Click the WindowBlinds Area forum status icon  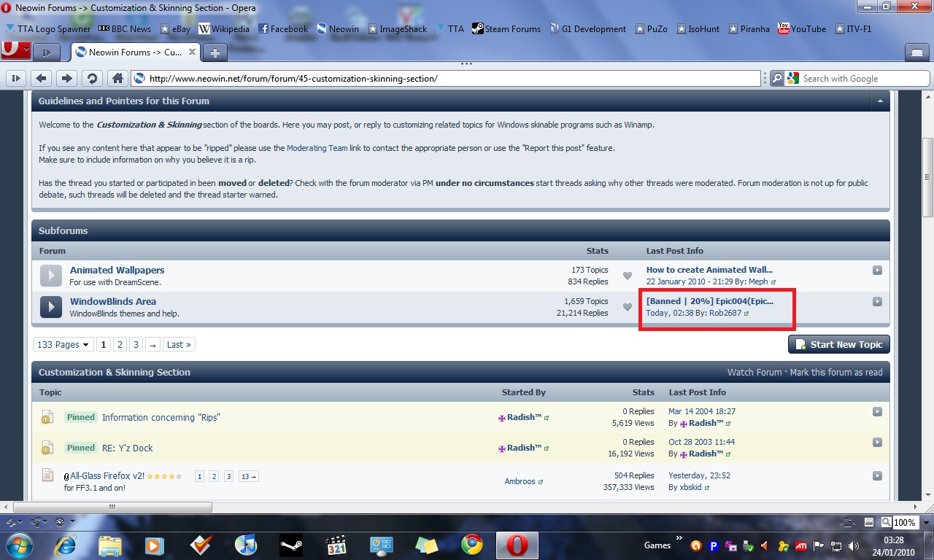point(50,307)
